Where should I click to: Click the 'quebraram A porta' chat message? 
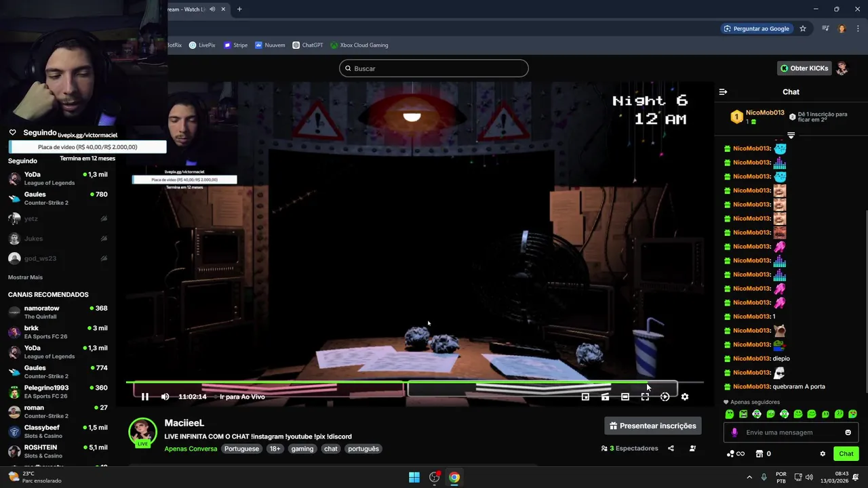799,386
